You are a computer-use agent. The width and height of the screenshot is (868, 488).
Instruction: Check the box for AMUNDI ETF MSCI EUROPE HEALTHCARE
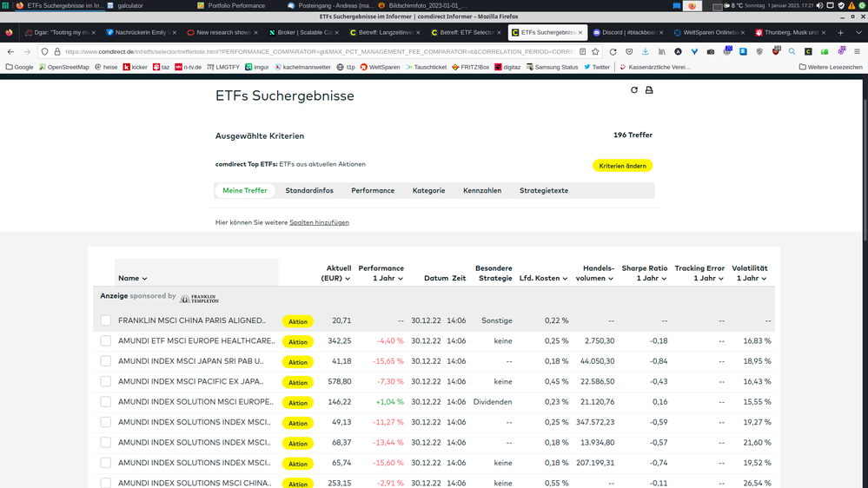click(x=105, y=341)
